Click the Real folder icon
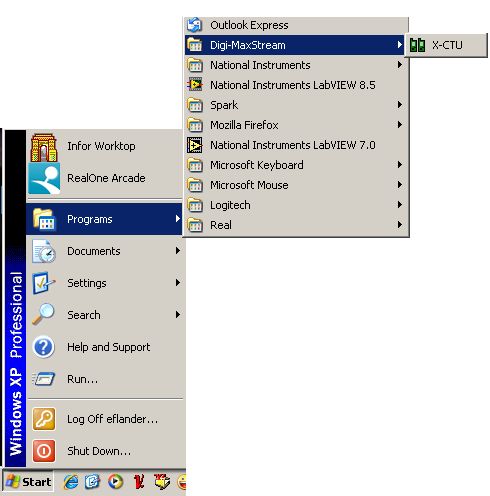Screen dimensions: 490x496 click(x=195, y=225)
